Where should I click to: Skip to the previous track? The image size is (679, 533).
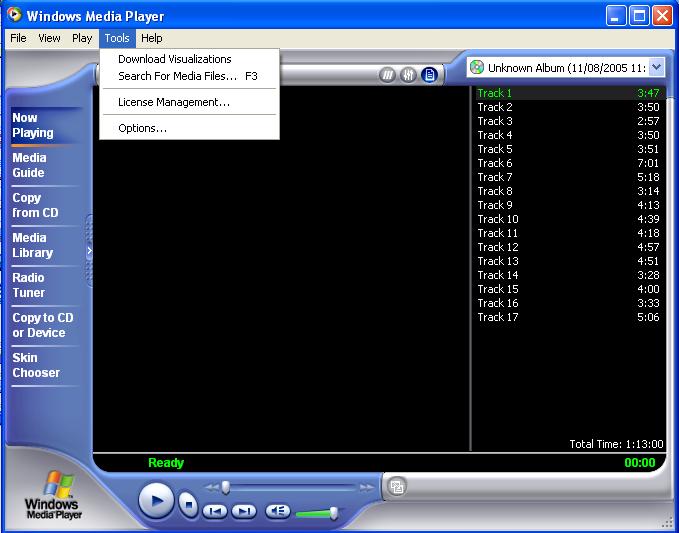tap(215, 511)
